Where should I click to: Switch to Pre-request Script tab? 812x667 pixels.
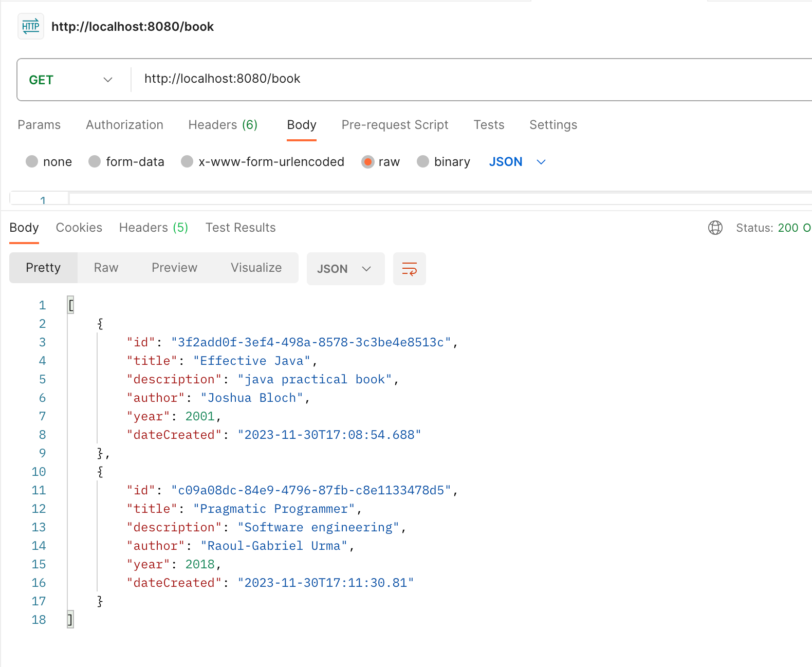tap(395, 125)
